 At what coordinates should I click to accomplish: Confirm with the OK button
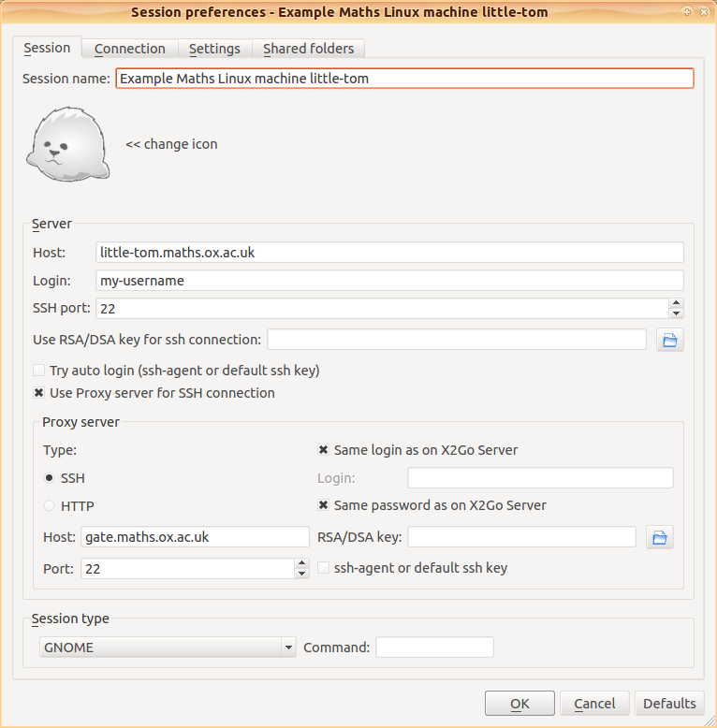(519, 704)
